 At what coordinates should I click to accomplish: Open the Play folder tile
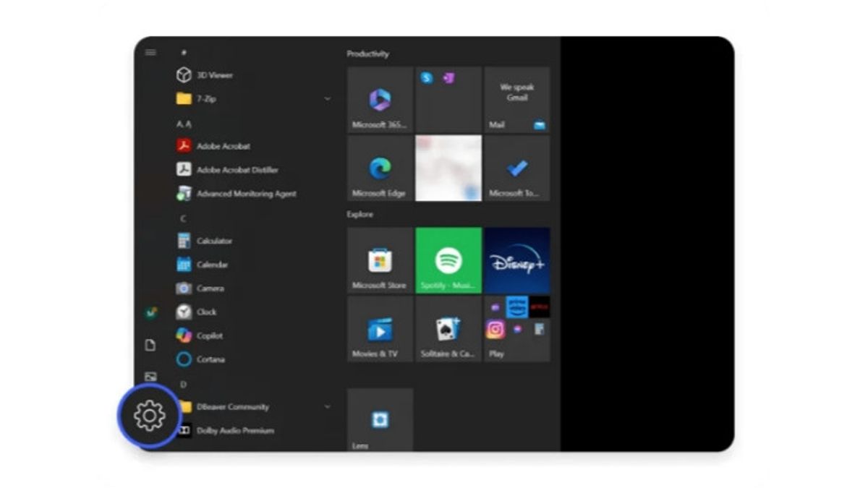click(x=517, y=329)
